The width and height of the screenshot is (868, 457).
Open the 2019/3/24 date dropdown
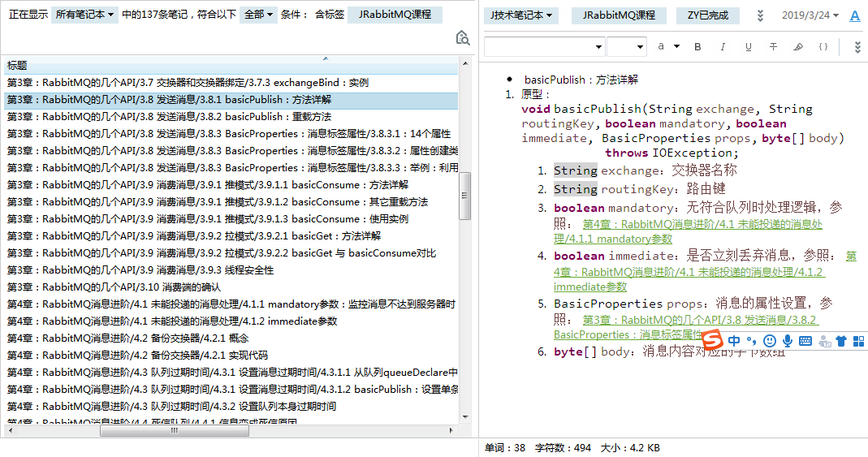click(810, 15)
